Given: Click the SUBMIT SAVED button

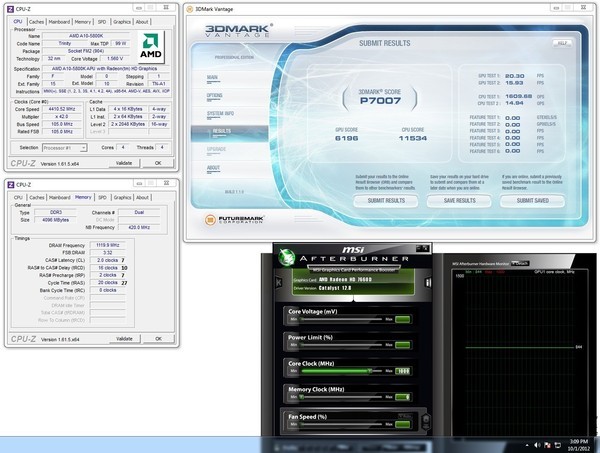Looking at the screenshot, I should [x=532, y=201].
